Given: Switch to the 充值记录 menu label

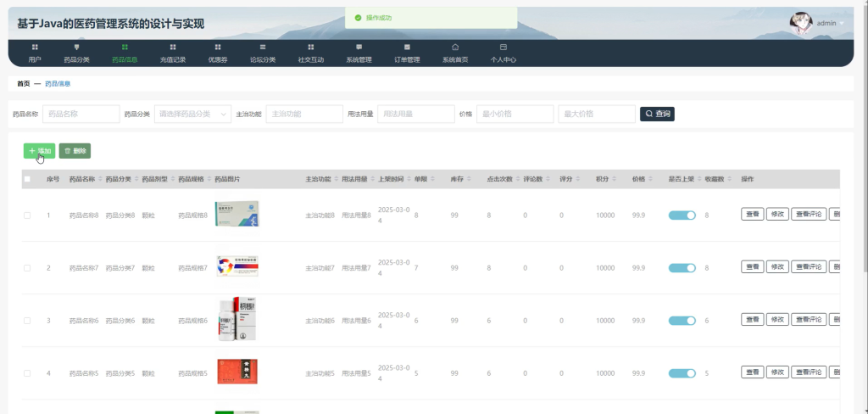Looking at the screenshot, I should [x=173, y=60].
